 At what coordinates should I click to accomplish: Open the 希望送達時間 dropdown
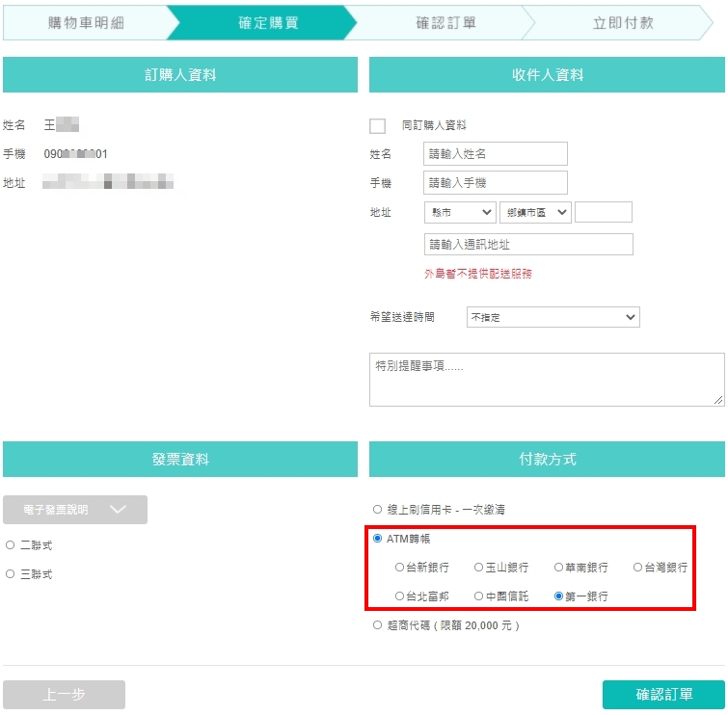coord(553,317)
